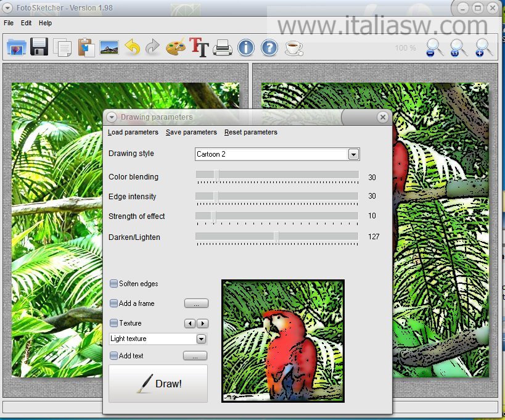Screen dimensions: 505x420
Task: Open drawing parameters via the palette icon
Action: (176, 47)
